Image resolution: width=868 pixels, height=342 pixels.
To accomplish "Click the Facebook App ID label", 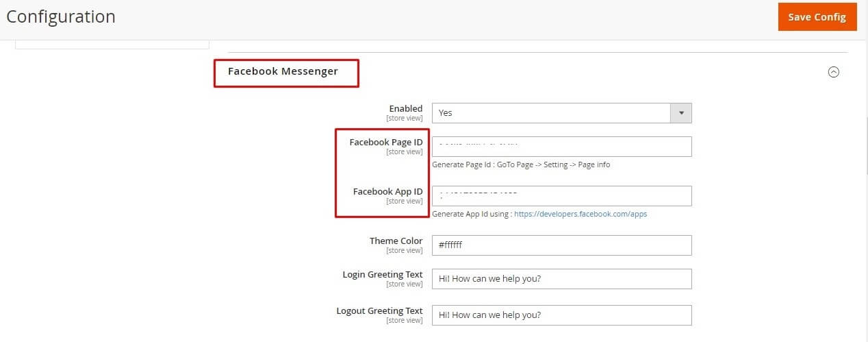I will pyautogui.click(x=387, y=192).
